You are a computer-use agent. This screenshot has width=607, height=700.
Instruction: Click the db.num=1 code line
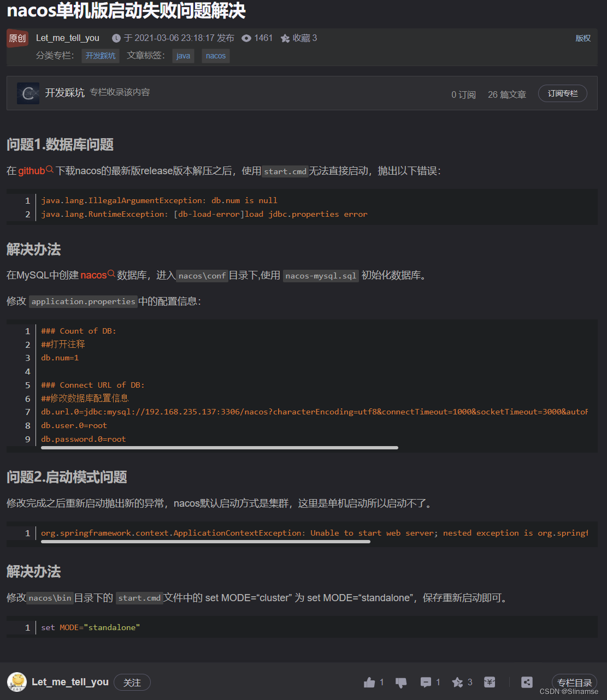pos(60,358)
